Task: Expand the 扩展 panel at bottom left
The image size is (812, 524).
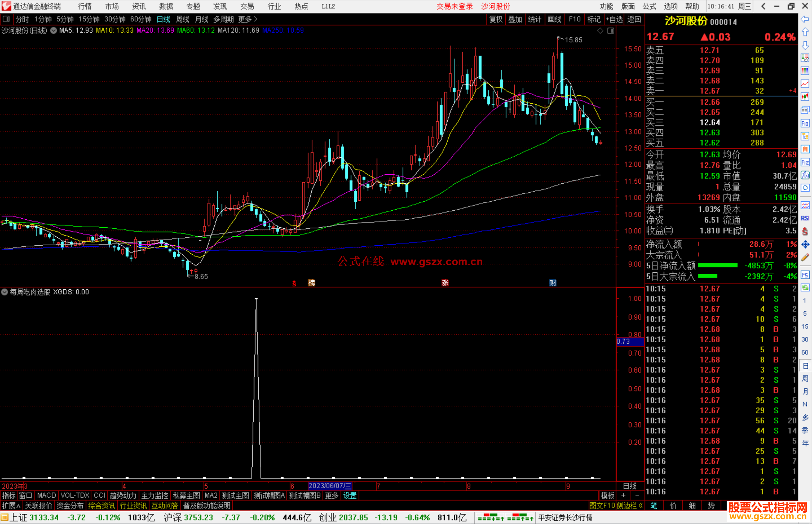Action: coord(11,506)
